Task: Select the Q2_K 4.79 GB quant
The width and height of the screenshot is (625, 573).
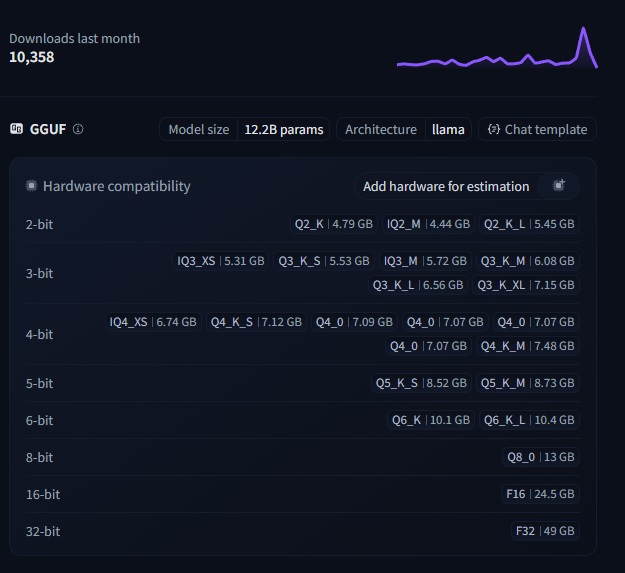Action: (334, 224)
